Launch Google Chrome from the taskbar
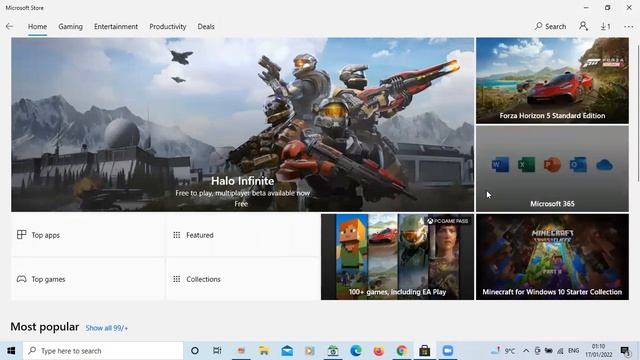 click(402, 351)
